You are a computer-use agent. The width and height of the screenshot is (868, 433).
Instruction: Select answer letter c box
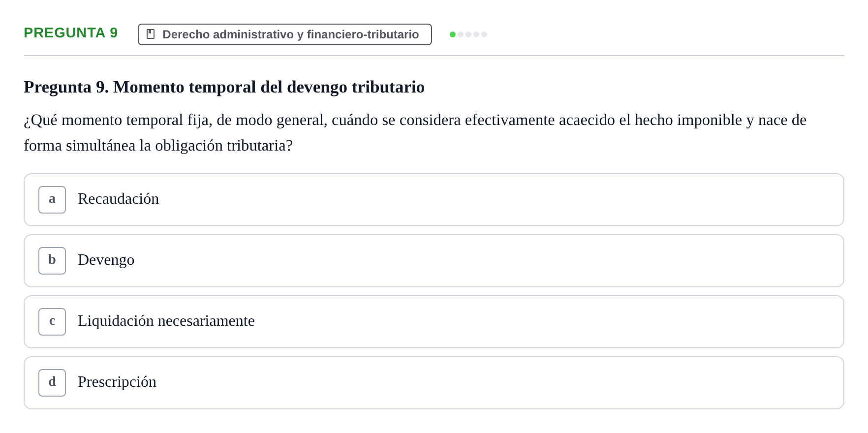coord(52,322)
